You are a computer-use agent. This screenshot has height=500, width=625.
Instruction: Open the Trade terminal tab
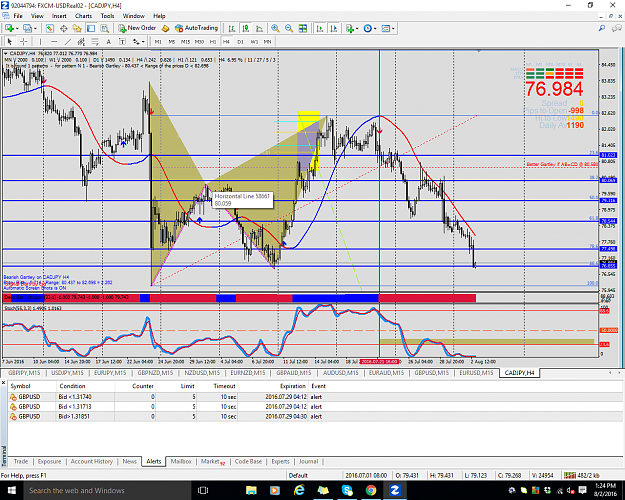(x=21, y=461)
